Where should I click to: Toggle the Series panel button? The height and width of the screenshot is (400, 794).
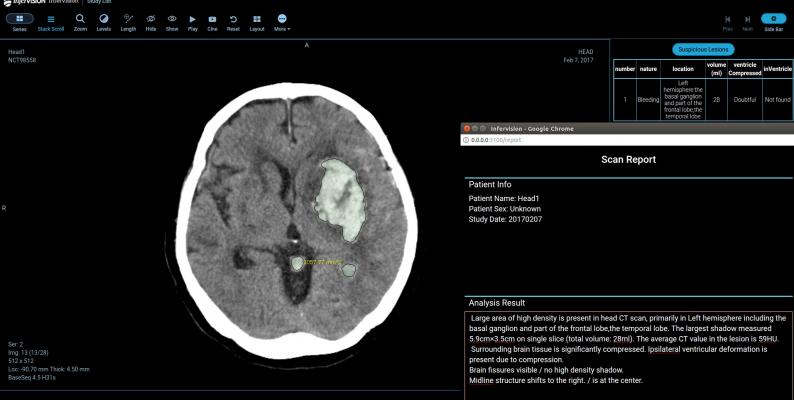[20, 22]
